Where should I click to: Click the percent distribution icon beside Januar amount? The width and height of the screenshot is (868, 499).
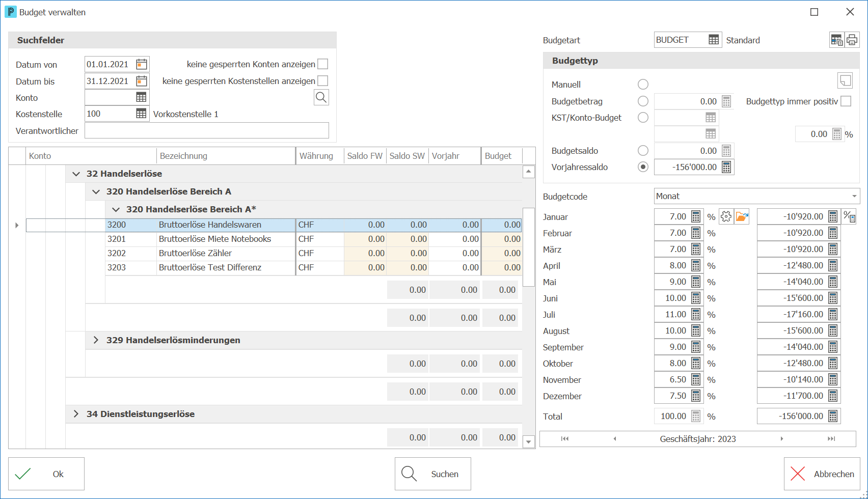(849, 216)
